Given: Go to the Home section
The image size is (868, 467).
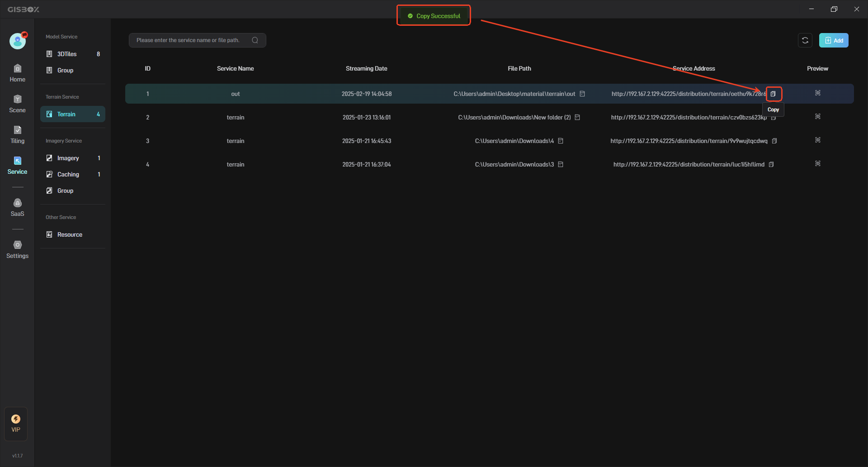Looking at the screenshot, I should tap(17, 73).
